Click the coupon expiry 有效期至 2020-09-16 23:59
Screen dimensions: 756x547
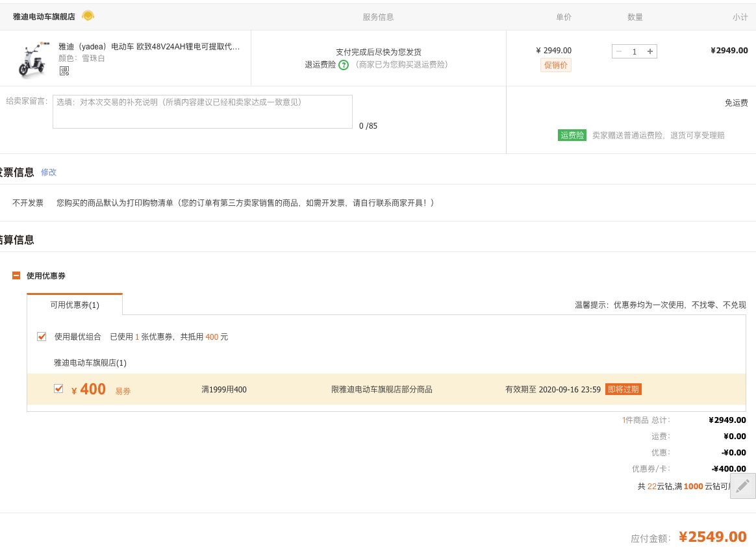[553, 389]
